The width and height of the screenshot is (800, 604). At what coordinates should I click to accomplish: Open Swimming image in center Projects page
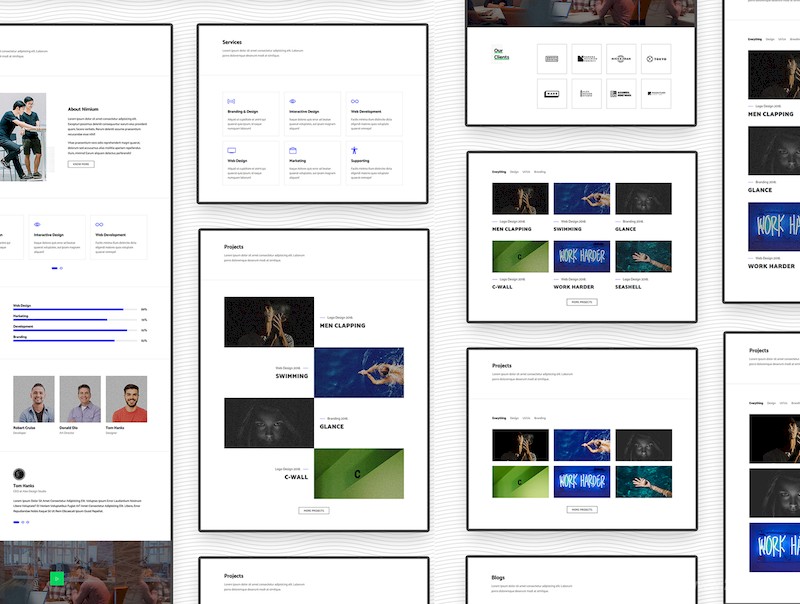pos(359,372)
